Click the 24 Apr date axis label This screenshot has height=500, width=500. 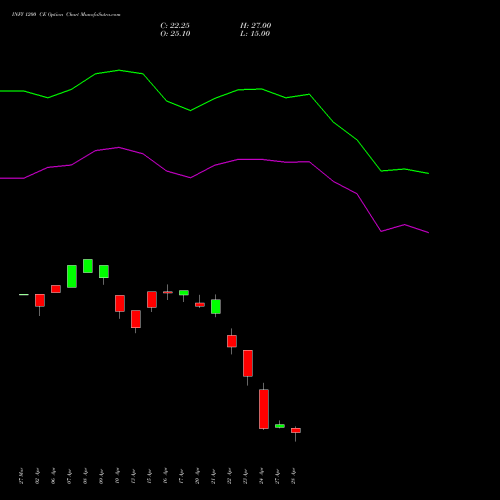coord(261,476)
